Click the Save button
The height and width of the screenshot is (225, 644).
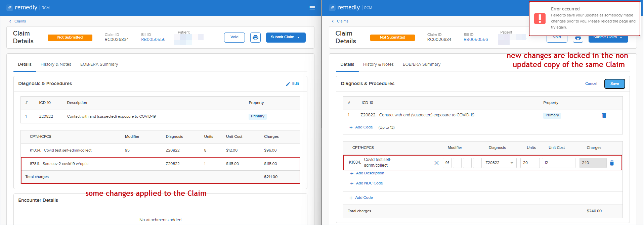[614, 84]
